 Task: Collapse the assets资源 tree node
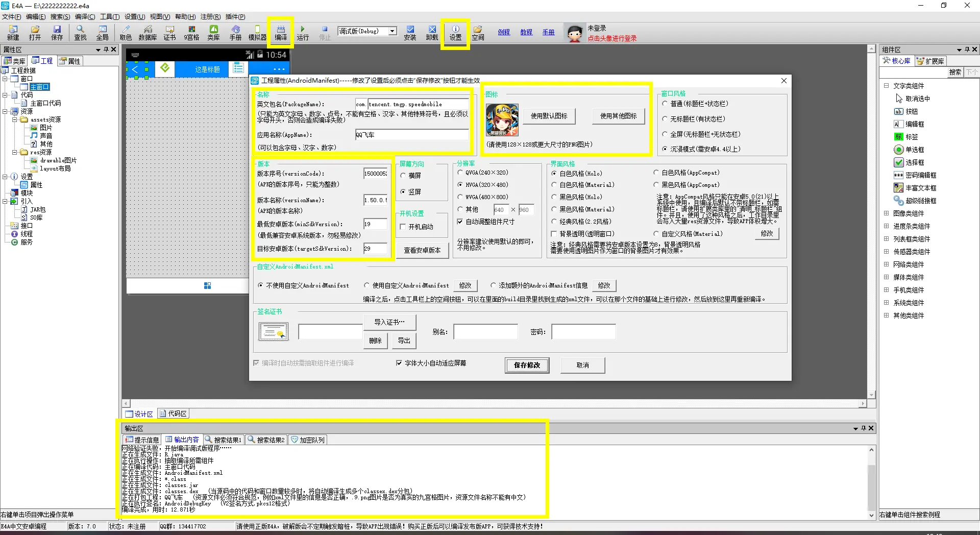tap(15, 119)
